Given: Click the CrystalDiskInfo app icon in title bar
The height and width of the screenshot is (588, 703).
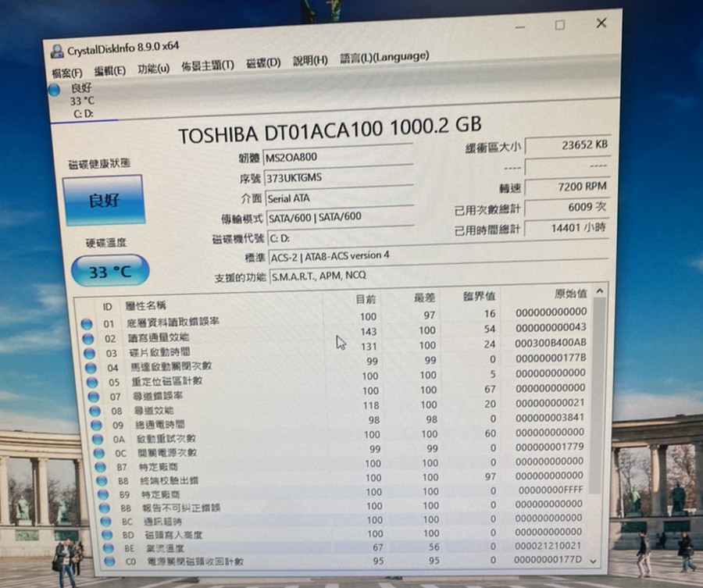Looking at the screenshot, I should tap(57, 52).
